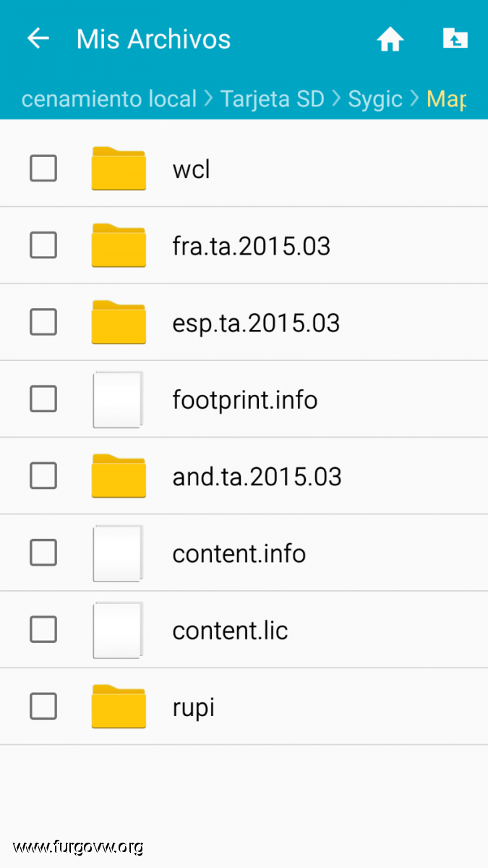The height and width of the screenshot is (868, 488).
Task: Check the box next to wcl
Action: click(43, 169)
